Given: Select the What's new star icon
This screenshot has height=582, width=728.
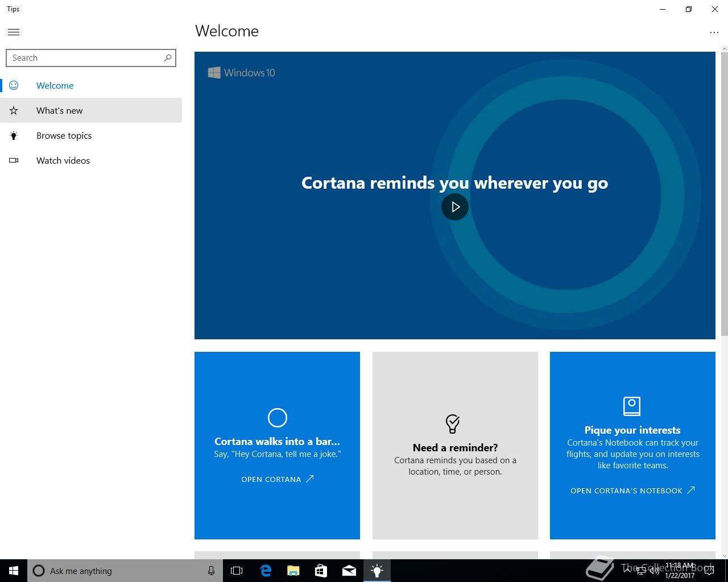Looking at the screenshot, I should click(x=14, y=110).
